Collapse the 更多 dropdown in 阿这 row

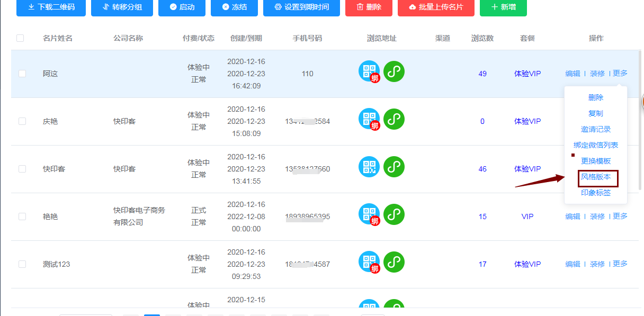tap(620, 74)
